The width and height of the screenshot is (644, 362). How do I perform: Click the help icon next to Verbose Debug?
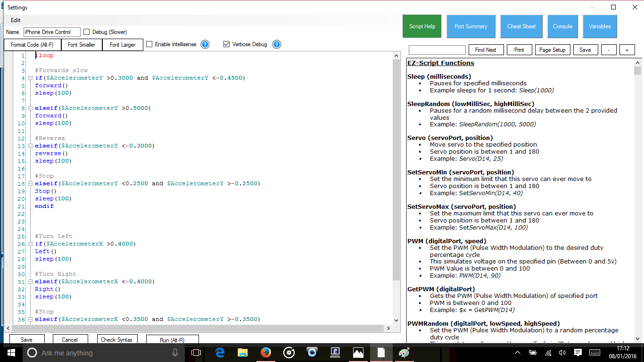277,44
